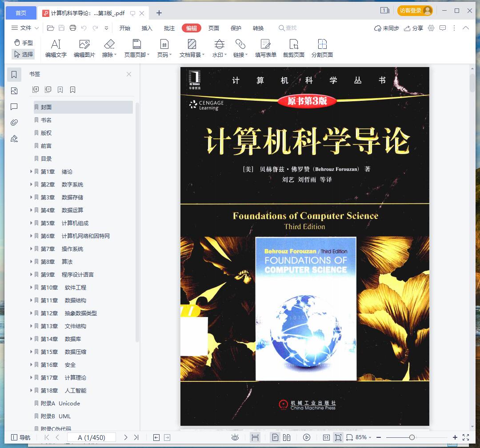
Task: Toggle actual size 1:1 view
Action: coord(326,438)
